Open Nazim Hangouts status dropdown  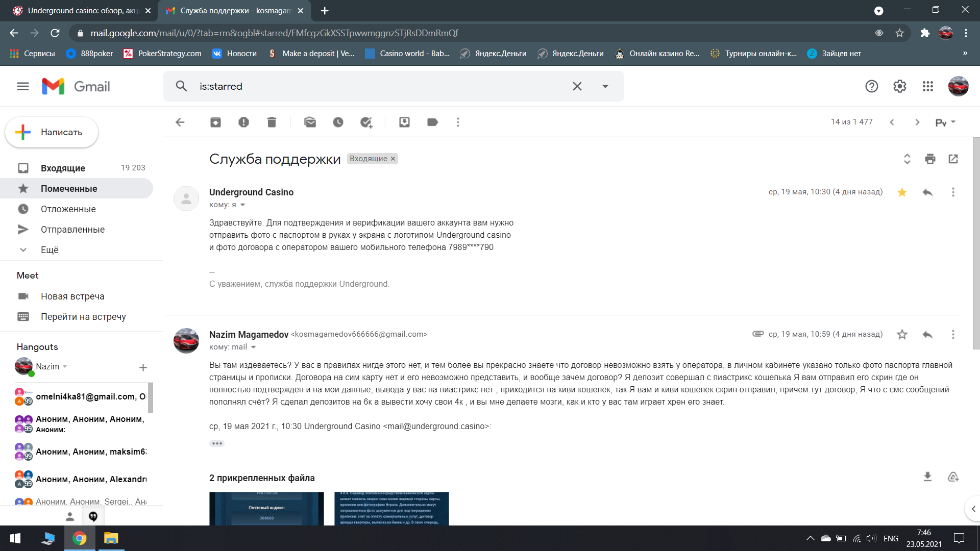point(65,366)
